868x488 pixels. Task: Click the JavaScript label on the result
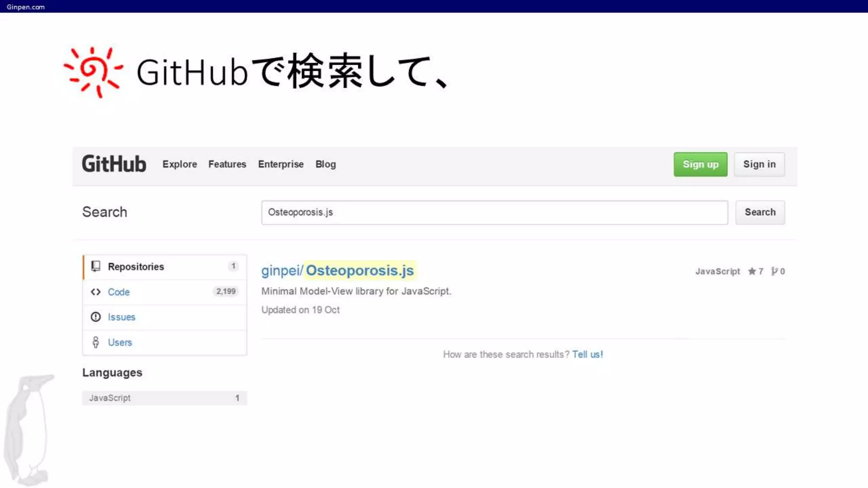point(718,272)
